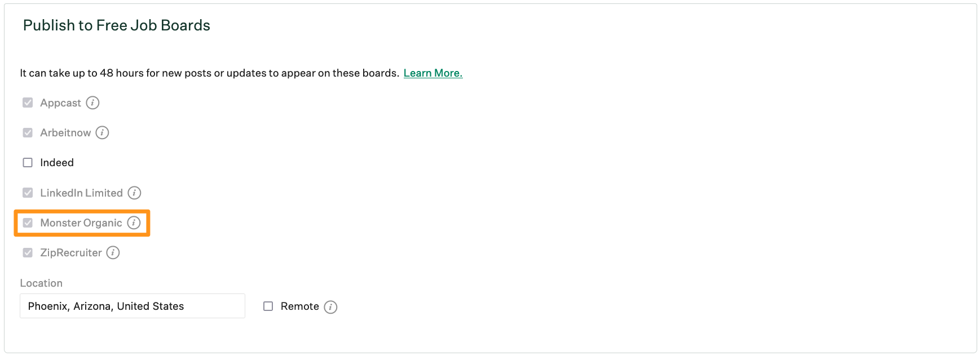980x356 pixels.
Task: Open LinkedIn Limited information icon
Action: [x=134, y=193]
